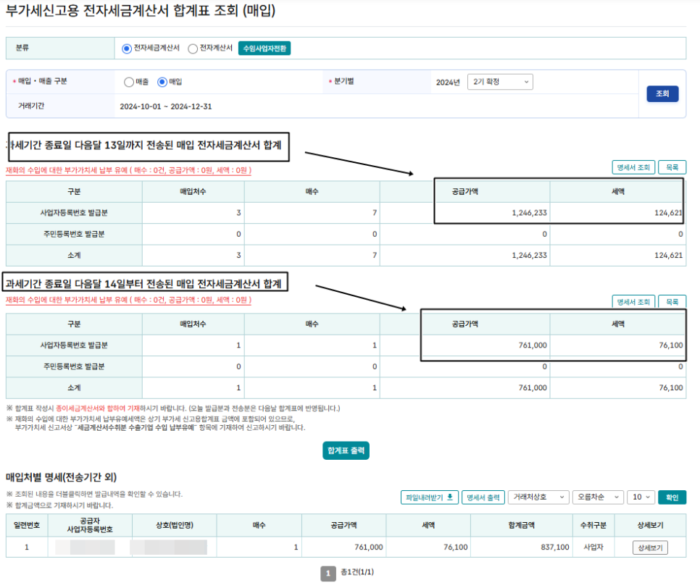Click the 매입처별 명세(전송기간 외) heading
This screenshot has width=700, height=588.
tap(61, 477)
